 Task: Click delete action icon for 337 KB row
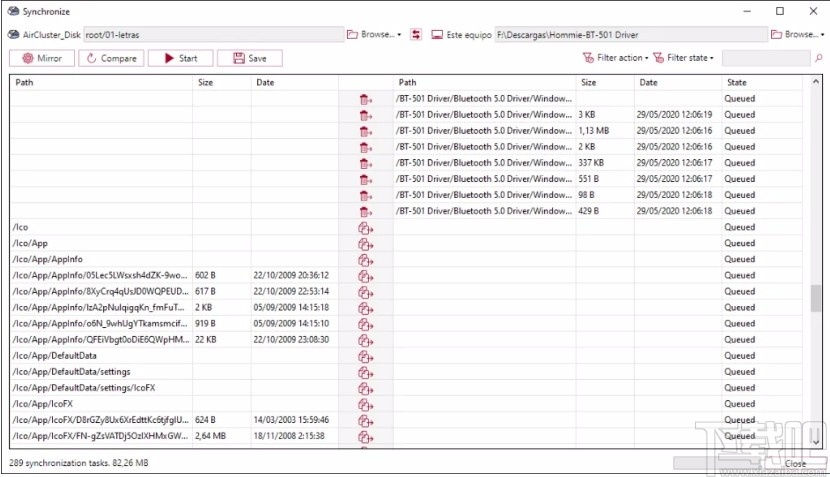pos(365,164)
